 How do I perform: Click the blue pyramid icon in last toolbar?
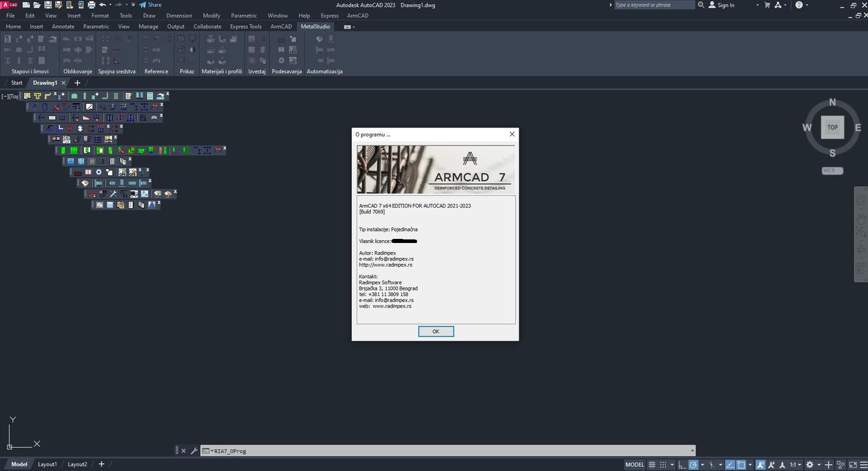click(x=152, y=204)
